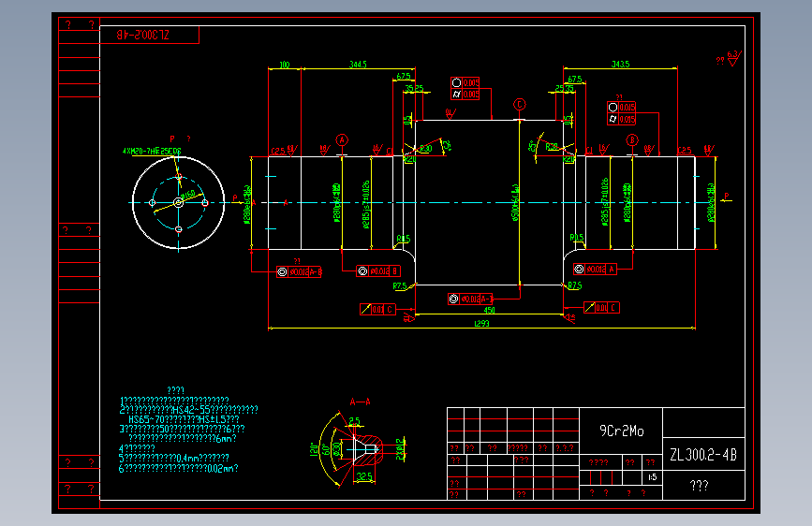Click the overall length dimension 1293
The width and height of the screenshot is (812, 526).
(481, 324)
